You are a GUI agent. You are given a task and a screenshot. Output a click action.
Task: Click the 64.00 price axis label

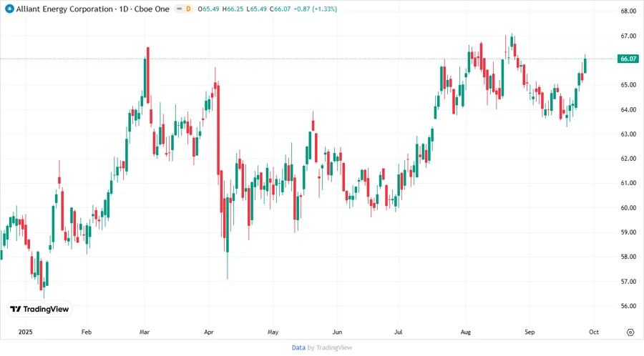[628, 109]
